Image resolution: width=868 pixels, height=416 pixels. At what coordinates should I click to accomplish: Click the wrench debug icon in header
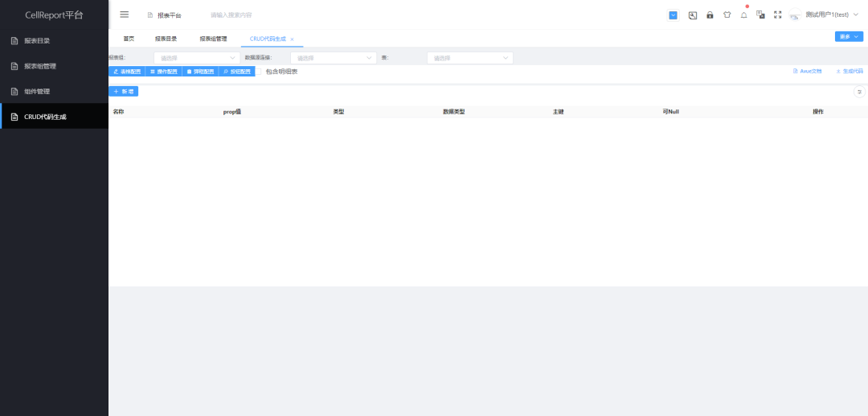[x=693, y=14]
